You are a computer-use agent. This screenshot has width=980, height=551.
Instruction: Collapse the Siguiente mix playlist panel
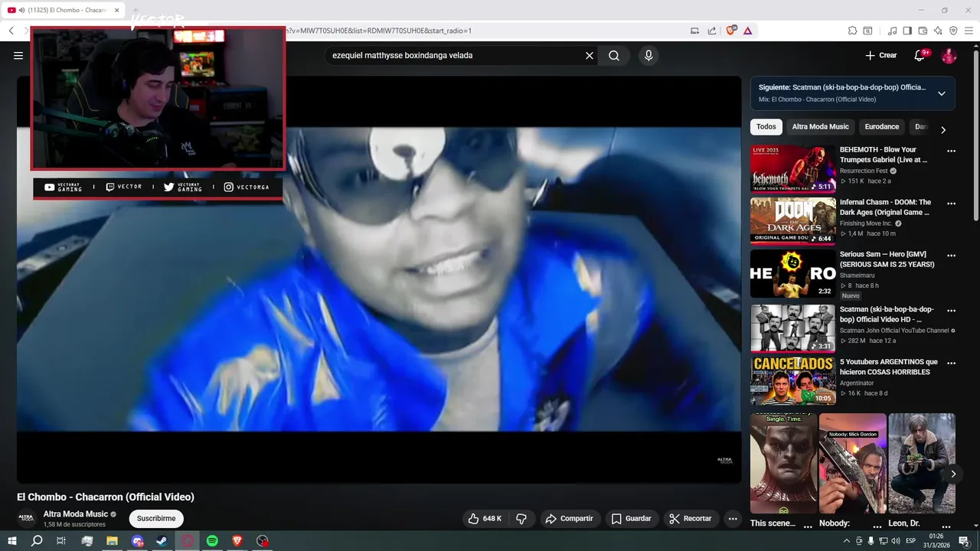tap(942, 93)
